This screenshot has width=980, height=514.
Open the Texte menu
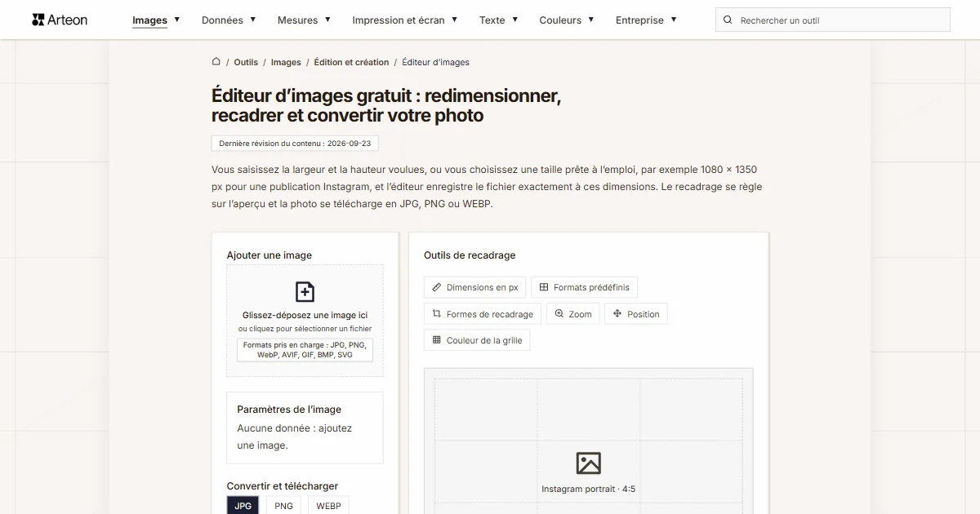point(492,20)
